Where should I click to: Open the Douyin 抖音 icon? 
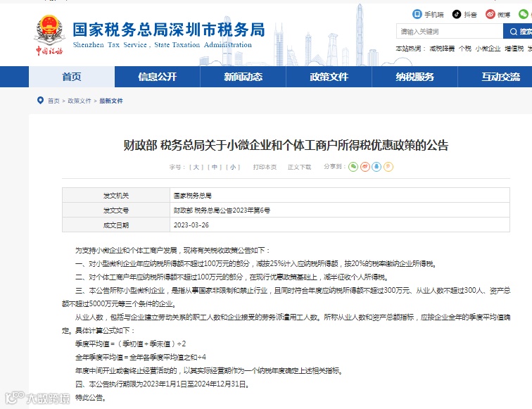pyautogui.click(x=457, y=14)
